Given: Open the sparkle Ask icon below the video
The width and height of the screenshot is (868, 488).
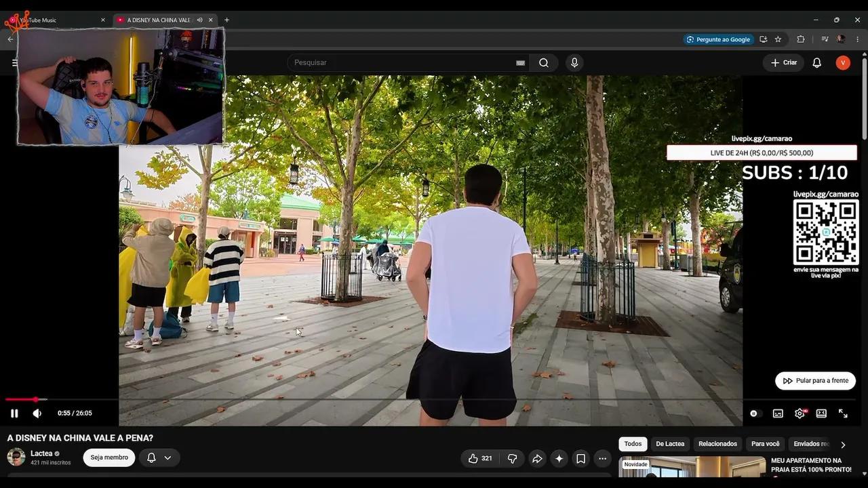Looking at the screenshot, I should pos(559,459).
